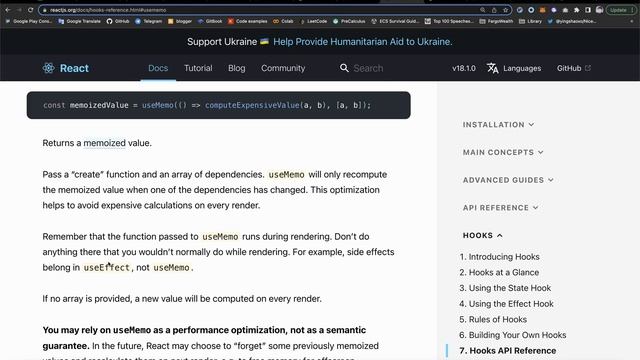
Task: Open the Google Play Console bookmark
Action: tap(29, 21)
